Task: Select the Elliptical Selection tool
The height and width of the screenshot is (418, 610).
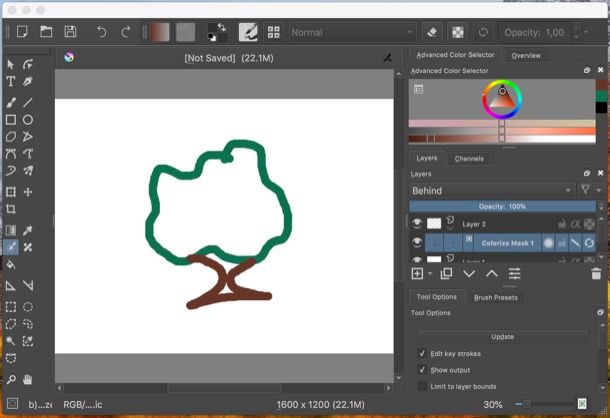Action: pyautogui.click(x=28, y=307)
